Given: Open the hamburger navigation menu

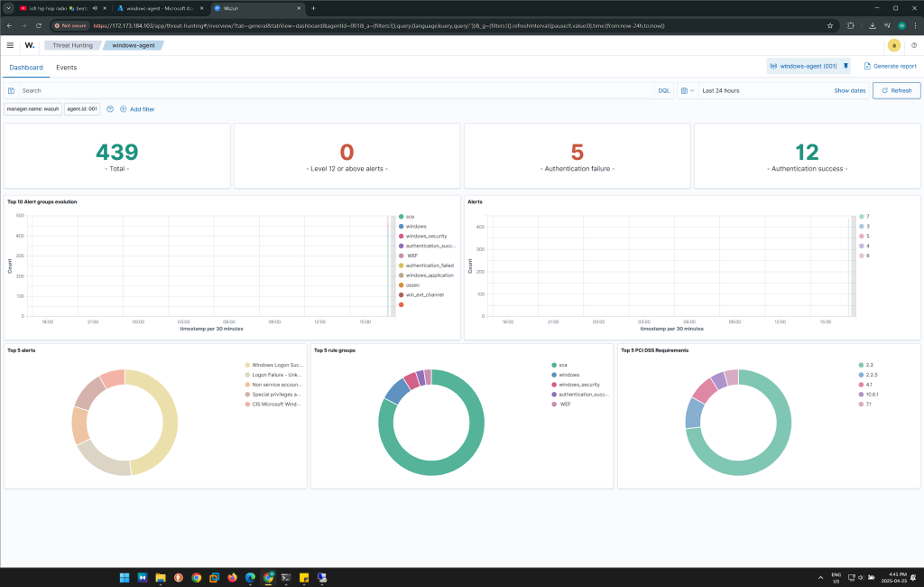Looking at the screenshot, I should pyautogui.click(x=10, y=45).
